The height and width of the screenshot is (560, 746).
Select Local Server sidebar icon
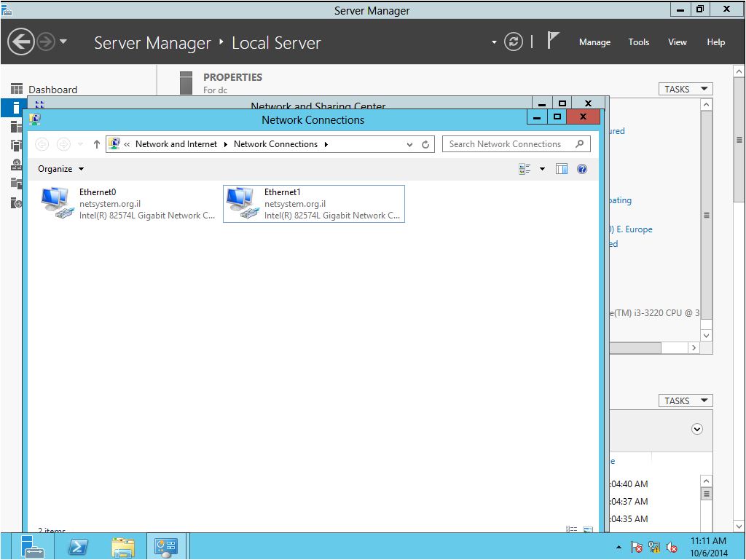pos(16,108)
